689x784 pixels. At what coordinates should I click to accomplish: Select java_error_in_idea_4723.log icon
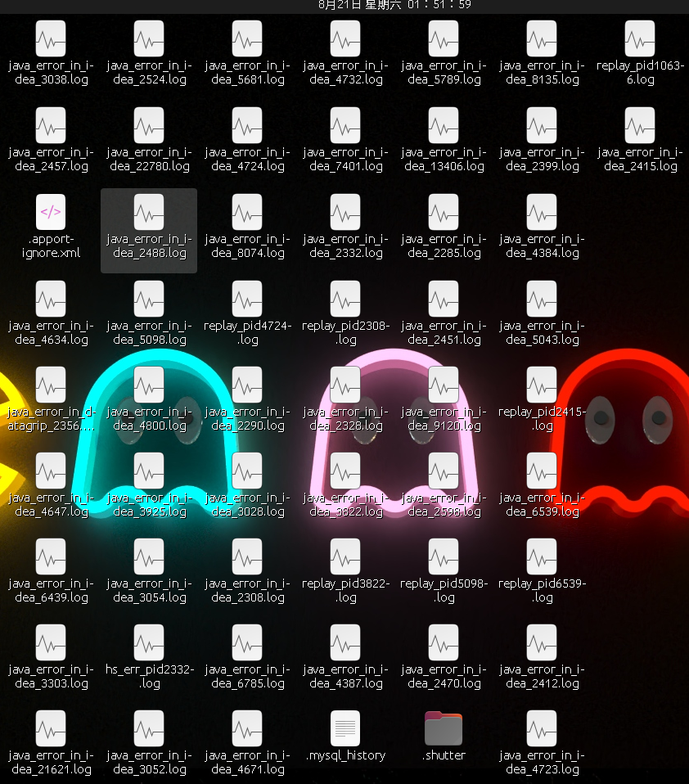click(x=542, y=728)
